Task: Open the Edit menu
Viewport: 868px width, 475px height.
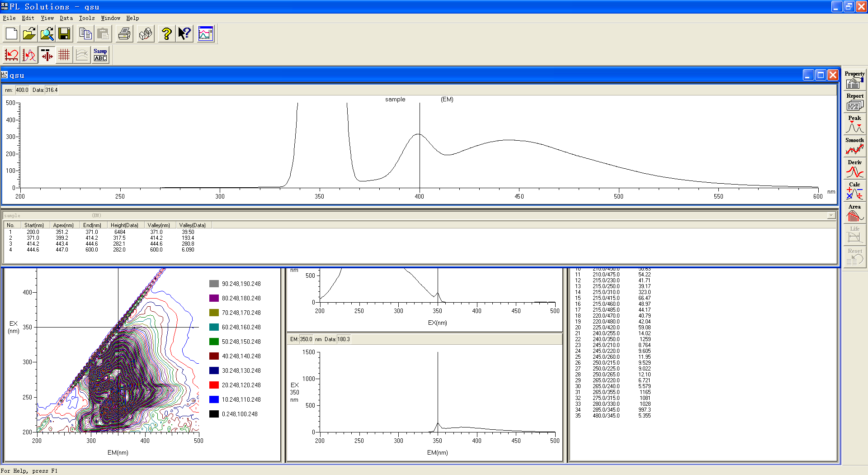Action: 28,18
